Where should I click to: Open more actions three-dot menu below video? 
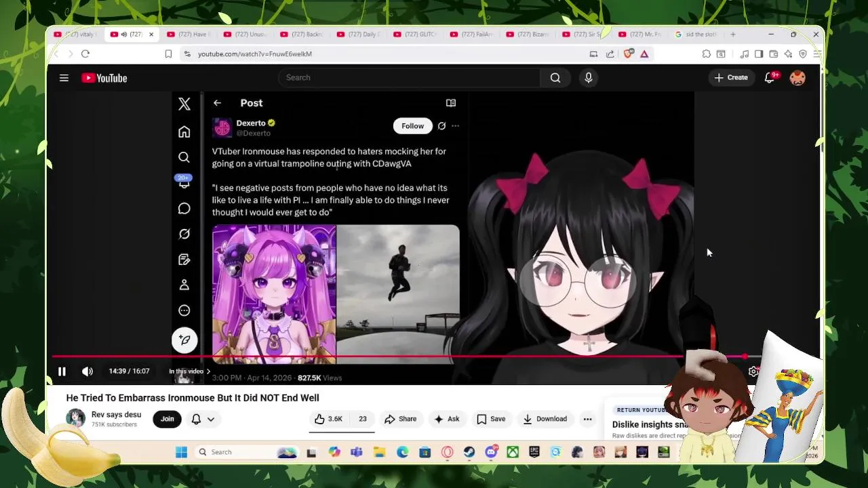(588, 419)
